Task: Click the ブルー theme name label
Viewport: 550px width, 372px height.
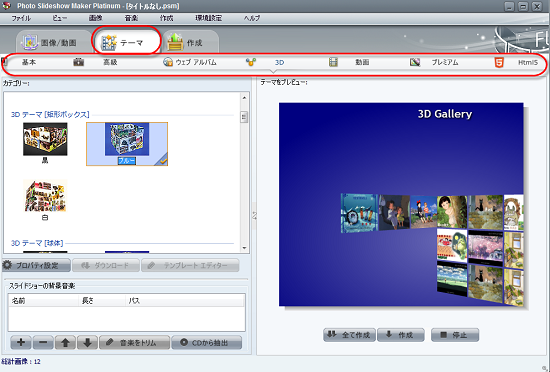Action: 127,161
